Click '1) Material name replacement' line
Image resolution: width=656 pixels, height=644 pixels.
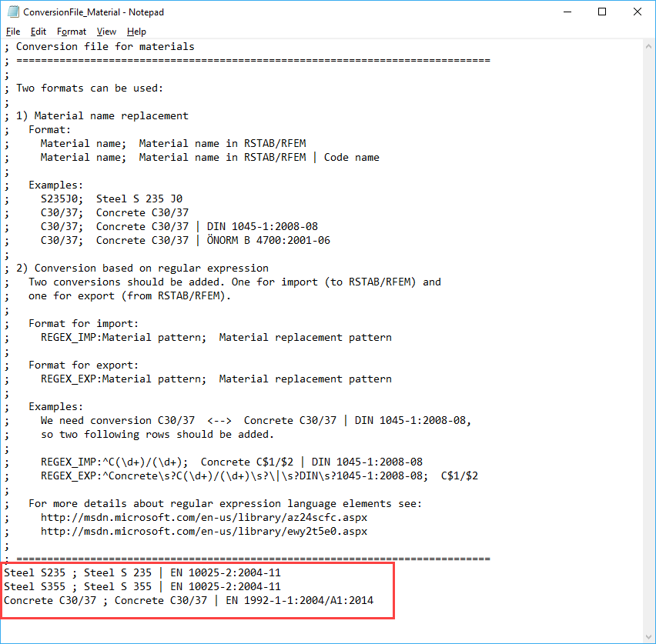pyautogui.click(x=102, y=116)
